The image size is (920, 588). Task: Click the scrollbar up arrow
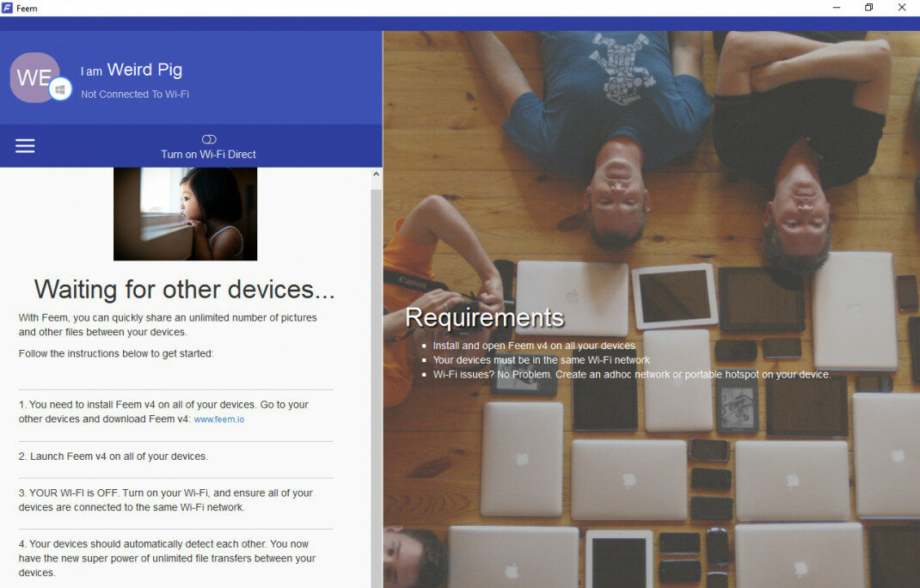(x=376, y=174)
